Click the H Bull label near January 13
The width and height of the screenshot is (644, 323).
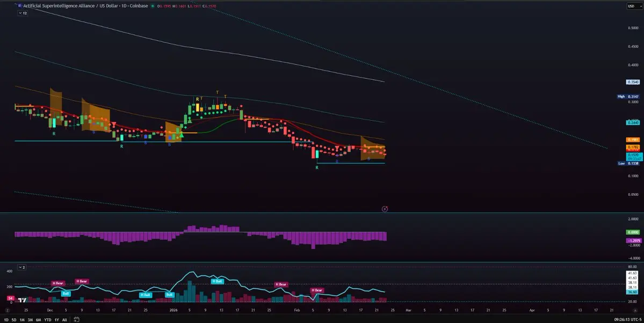pos(218,281)
